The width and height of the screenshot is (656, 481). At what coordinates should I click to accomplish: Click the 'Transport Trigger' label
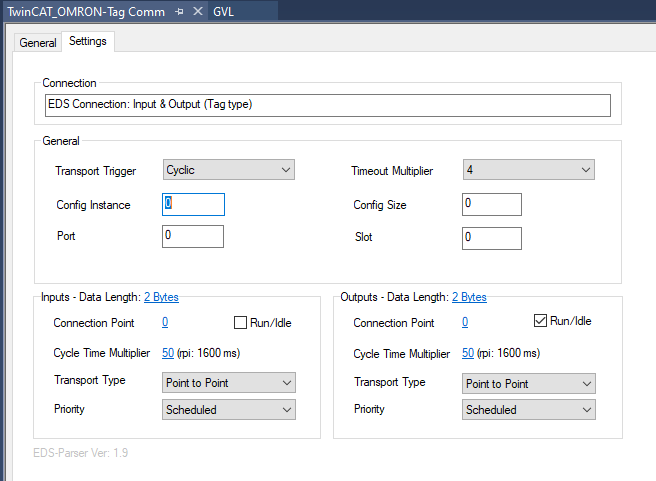pos(96,171)
